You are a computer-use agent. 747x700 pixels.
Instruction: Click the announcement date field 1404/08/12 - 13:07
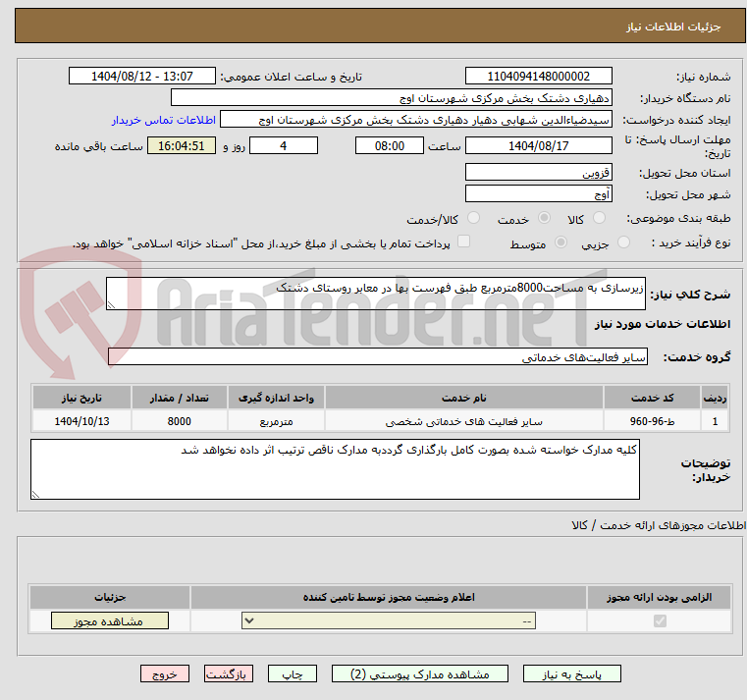(x=142, y=77)
